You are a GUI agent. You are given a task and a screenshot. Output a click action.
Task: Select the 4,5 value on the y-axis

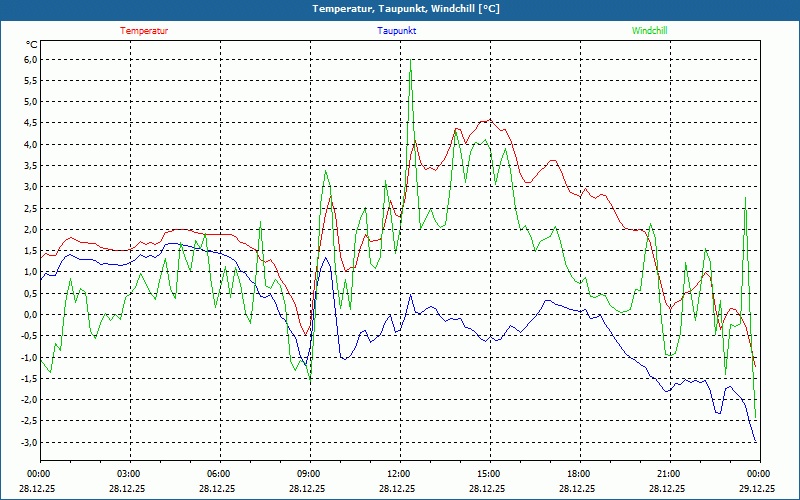[x=30, y=124]
